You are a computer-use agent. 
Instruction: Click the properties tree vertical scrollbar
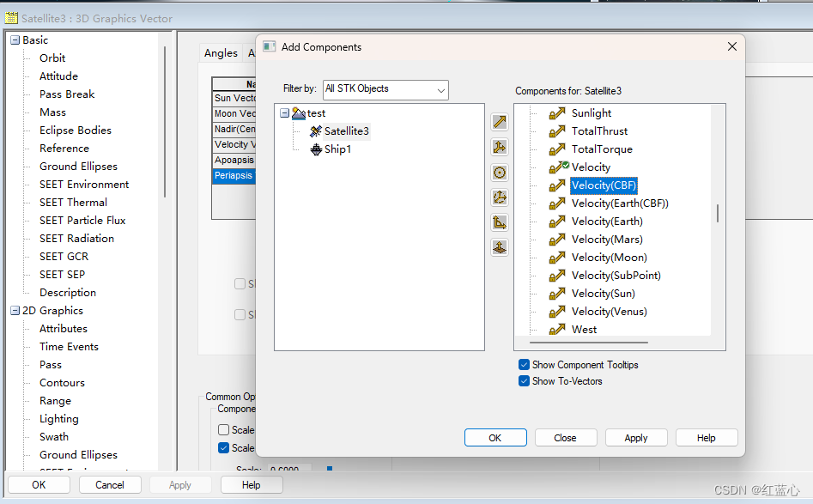pyautogui.click(x=165, y=122)
